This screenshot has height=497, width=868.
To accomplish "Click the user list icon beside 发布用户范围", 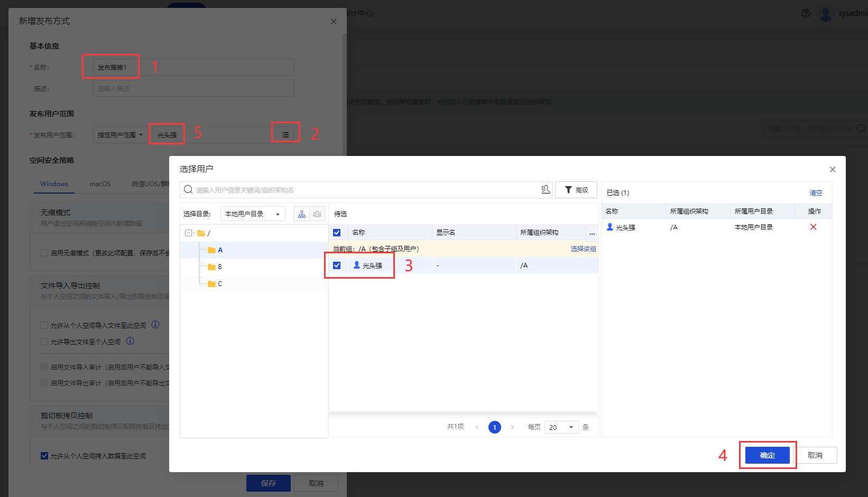I will point(285,135).
